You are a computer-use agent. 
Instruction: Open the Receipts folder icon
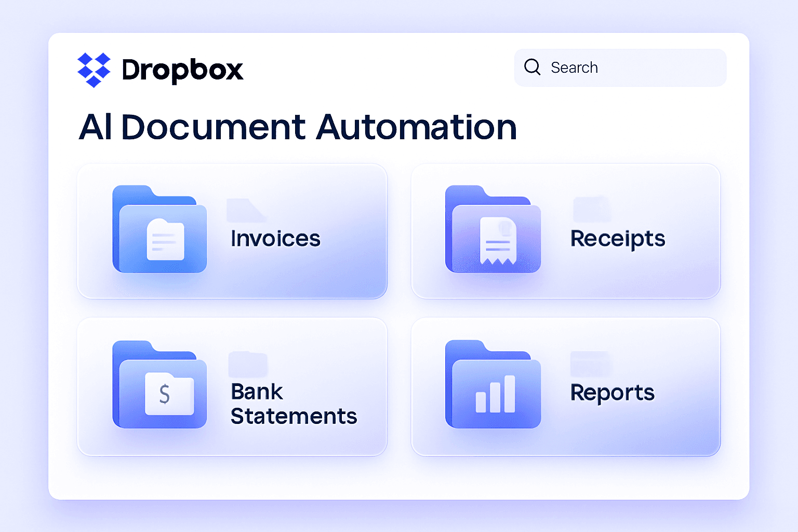(x=493, y=229)
